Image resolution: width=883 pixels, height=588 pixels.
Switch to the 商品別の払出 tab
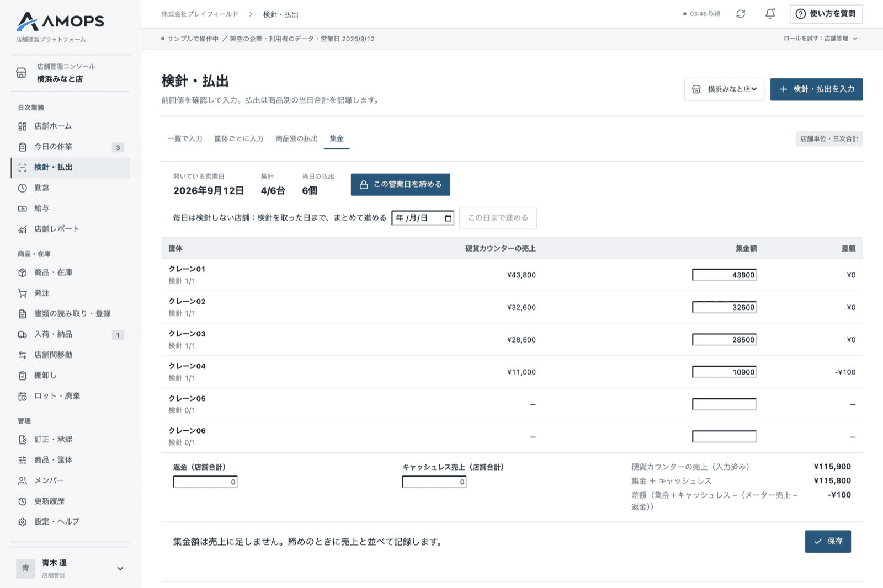coord(296,138)
